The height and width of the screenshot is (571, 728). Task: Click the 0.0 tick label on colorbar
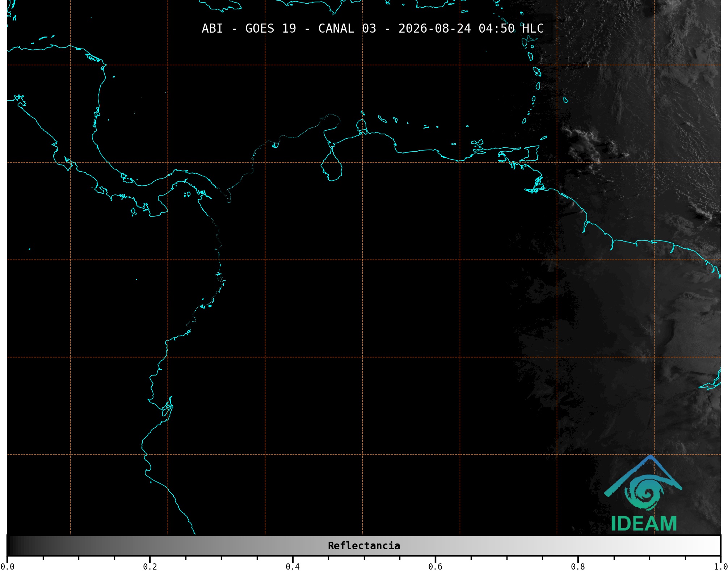(7, 567)
